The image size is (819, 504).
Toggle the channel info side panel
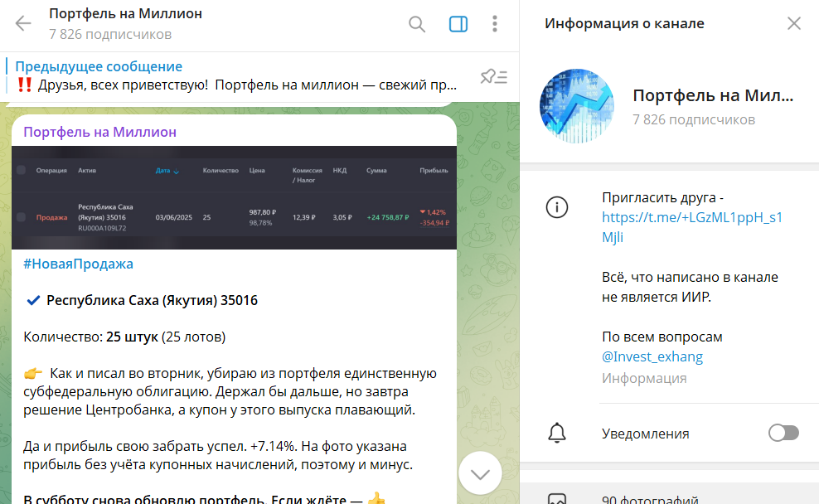(x=458, y=24)
